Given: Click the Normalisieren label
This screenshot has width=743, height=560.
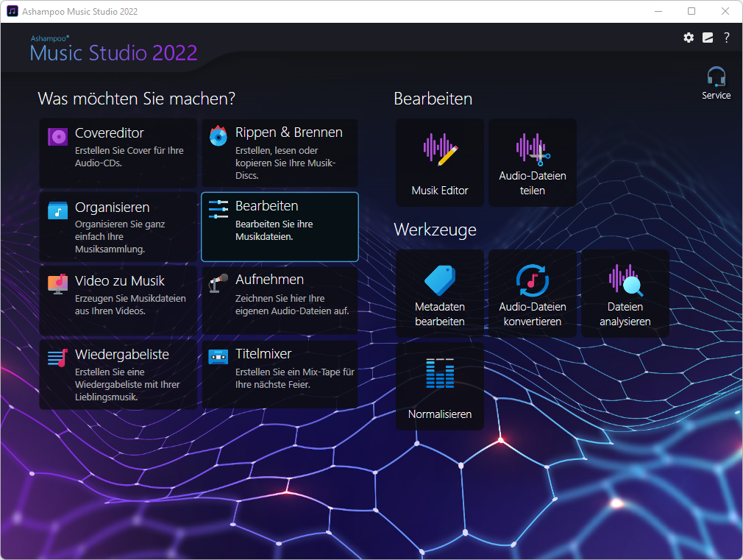Looking at the screenshot, I should tap(440, 414).
